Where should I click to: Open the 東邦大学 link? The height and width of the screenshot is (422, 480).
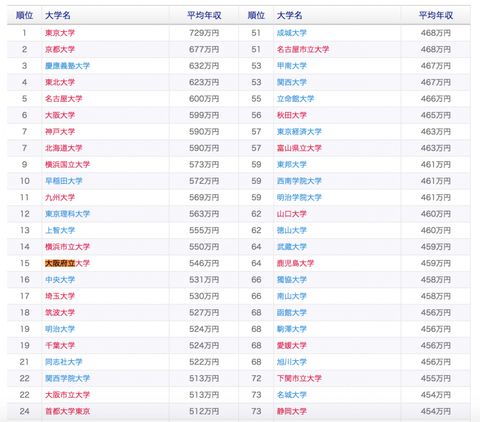[x=292, y=165]
